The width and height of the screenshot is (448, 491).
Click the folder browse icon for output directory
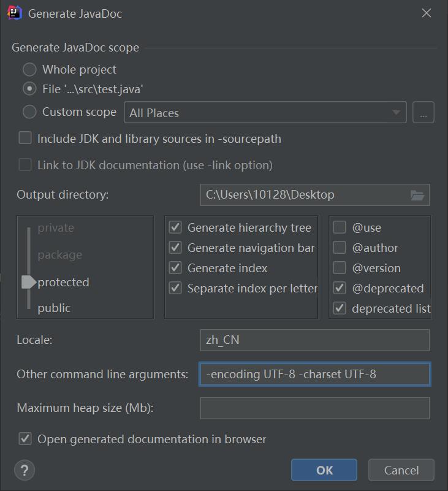[x=417, y=196]
